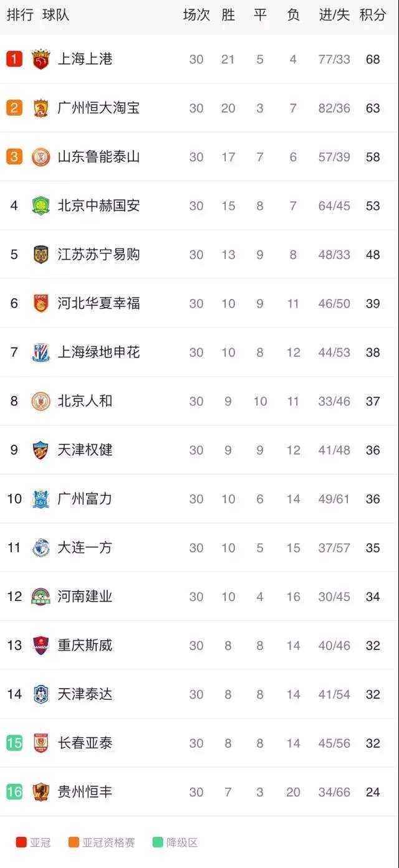Click the Shandong Luneng (山东鲁能泰山) team badge

click(x=41, y=157)
